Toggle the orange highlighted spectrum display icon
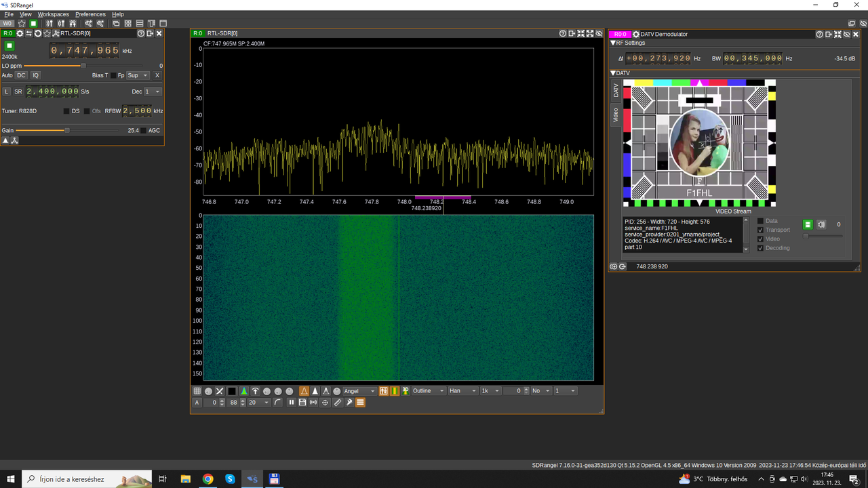Viewport: 868px width, 488px height. point(304,391)
